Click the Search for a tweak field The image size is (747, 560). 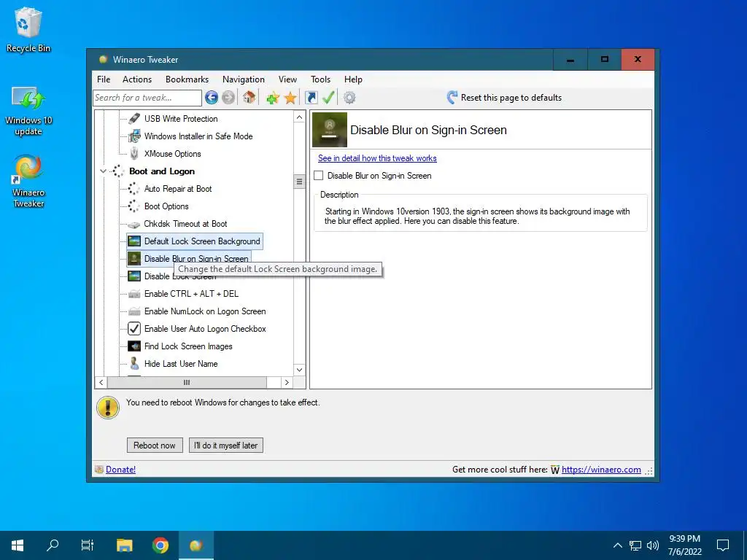pyautogui.click(x=147, y=98)
